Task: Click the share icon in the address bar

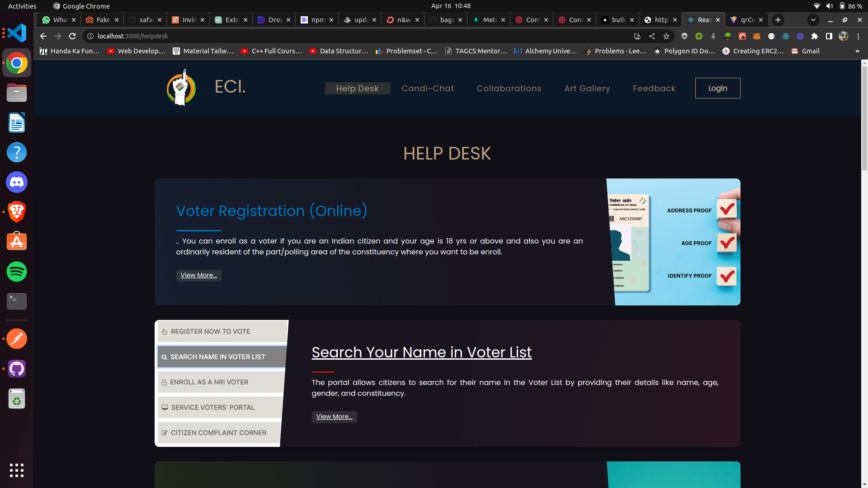Action: click(x=652, y=36)
